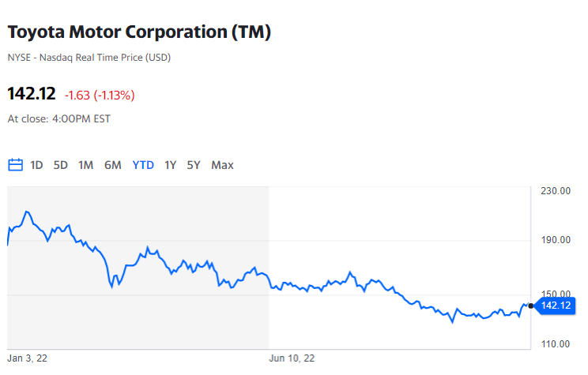The width and height of the screenshot is (588, 375).
Task: Click the blue 142.12 price flag
Action: 555,306
